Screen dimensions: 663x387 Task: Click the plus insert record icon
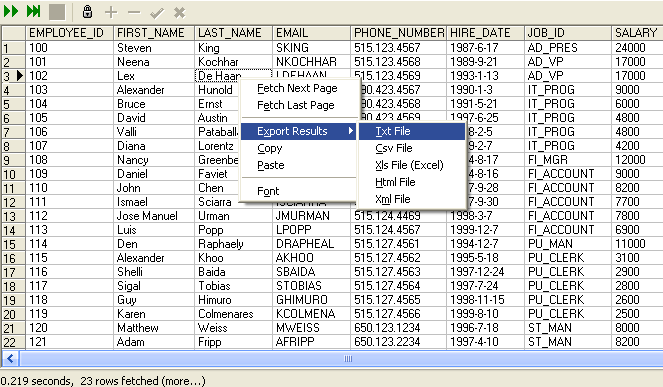[111, 12]
